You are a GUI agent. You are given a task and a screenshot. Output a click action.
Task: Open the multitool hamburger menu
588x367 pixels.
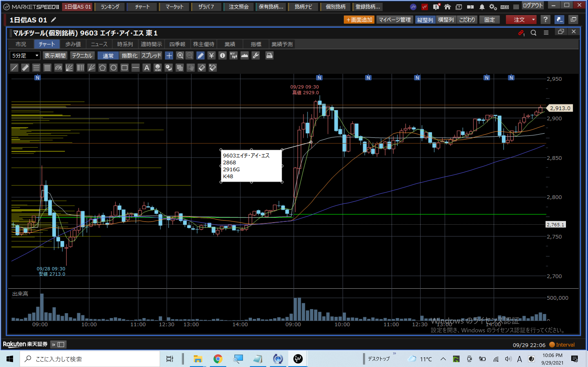click(x=546, y=33)
